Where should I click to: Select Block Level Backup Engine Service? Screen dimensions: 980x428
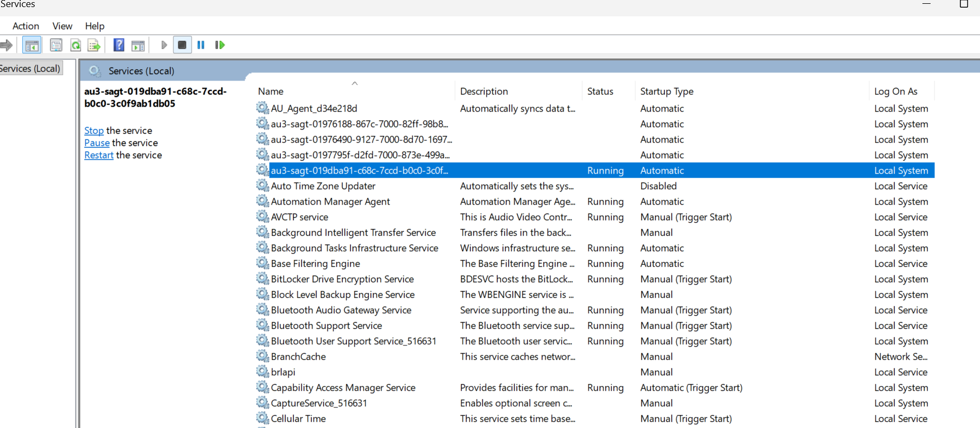tap(595, 294)
